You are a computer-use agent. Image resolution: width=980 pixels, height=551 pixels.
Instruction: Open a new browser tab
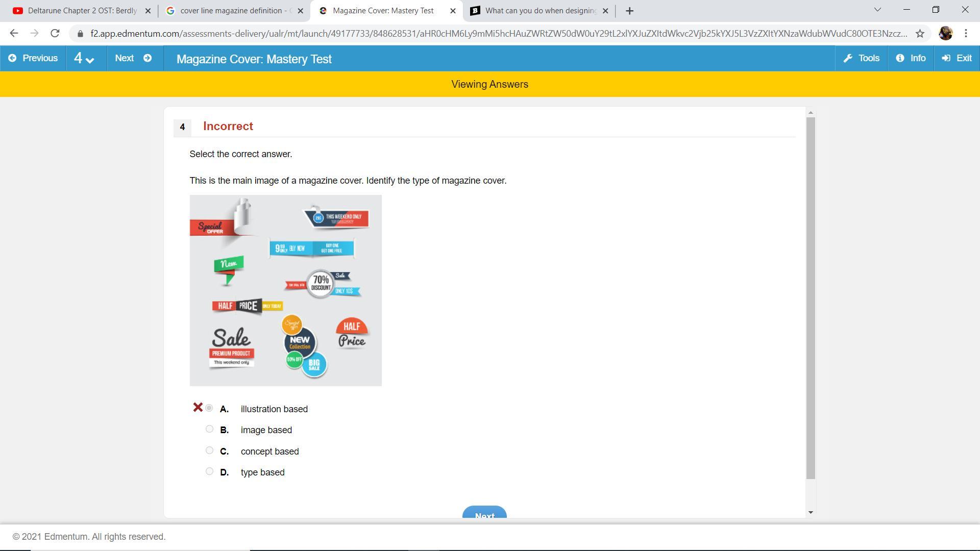pyautogui.click(x=629, y=11)
